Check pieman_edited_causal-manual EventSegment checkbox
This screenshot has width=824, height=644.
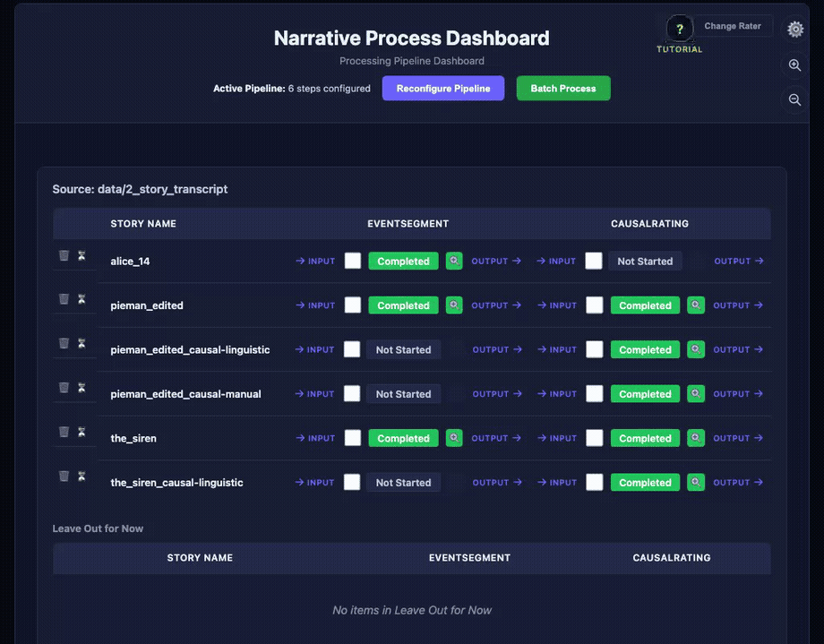point(352,394)
